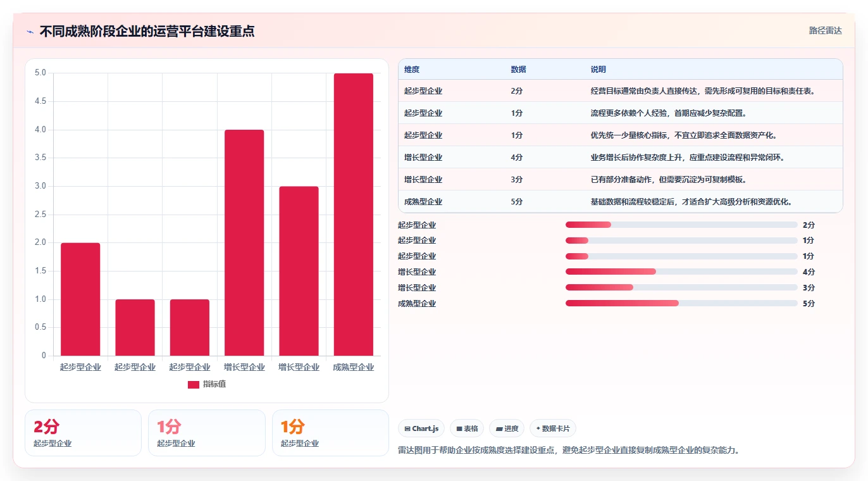Screen dimensions: 868x481
Task: Open the orange 1分 data card
Action: pyautogui.click(x=330, y=433)
